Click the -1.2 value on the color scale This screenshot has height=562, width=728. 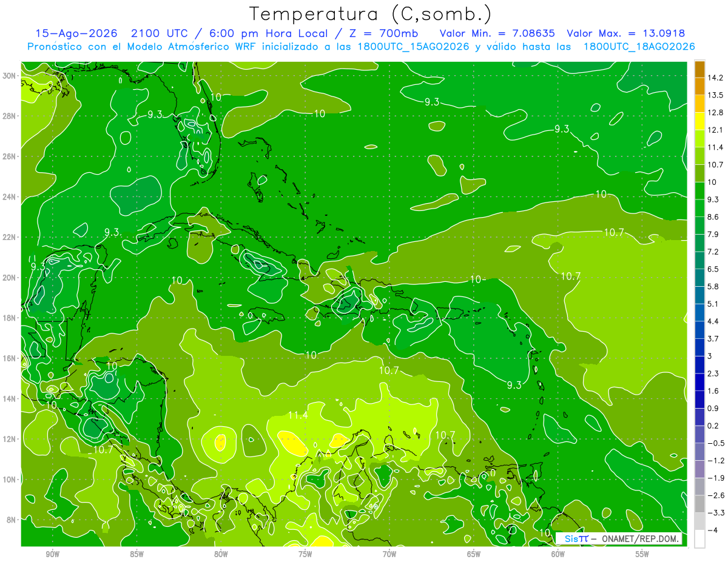pyautogui.click(x=716, y=460)
